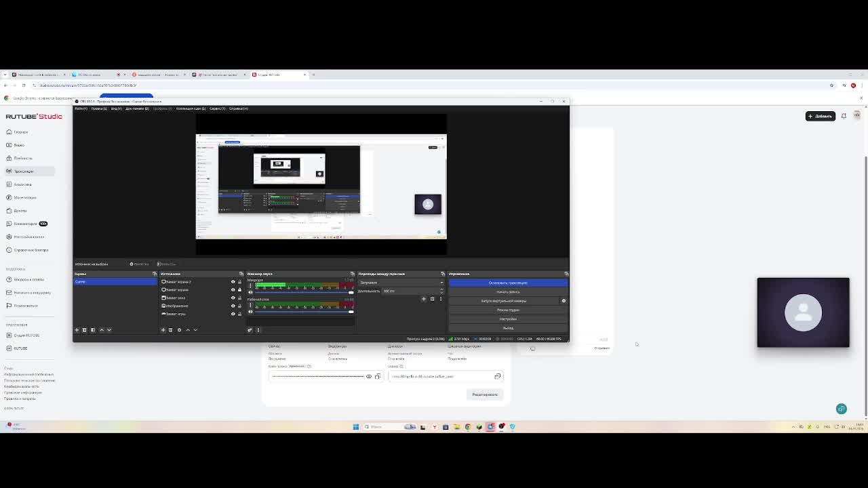868x488 pixels.
Task: Open scene filters icon in Scenes panel
Action: [93, 330]
